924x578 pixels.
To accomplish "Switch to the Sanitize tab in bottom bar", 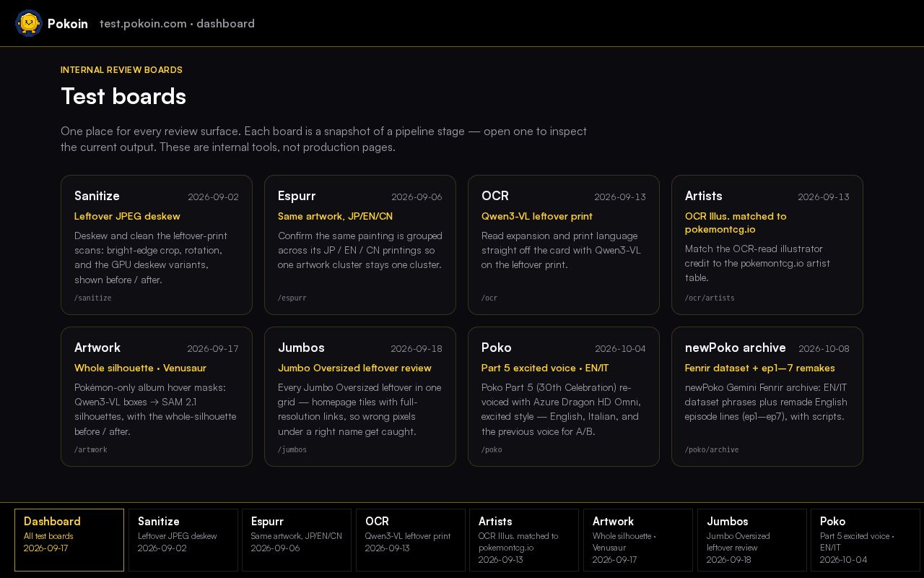I will (183, 540).
